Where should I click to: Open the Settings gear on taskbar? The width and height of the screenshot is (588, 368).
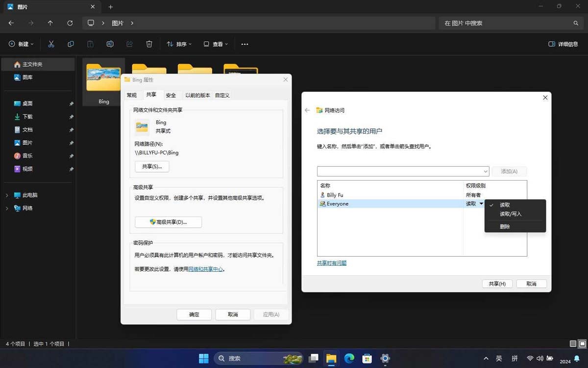[385, 359]
